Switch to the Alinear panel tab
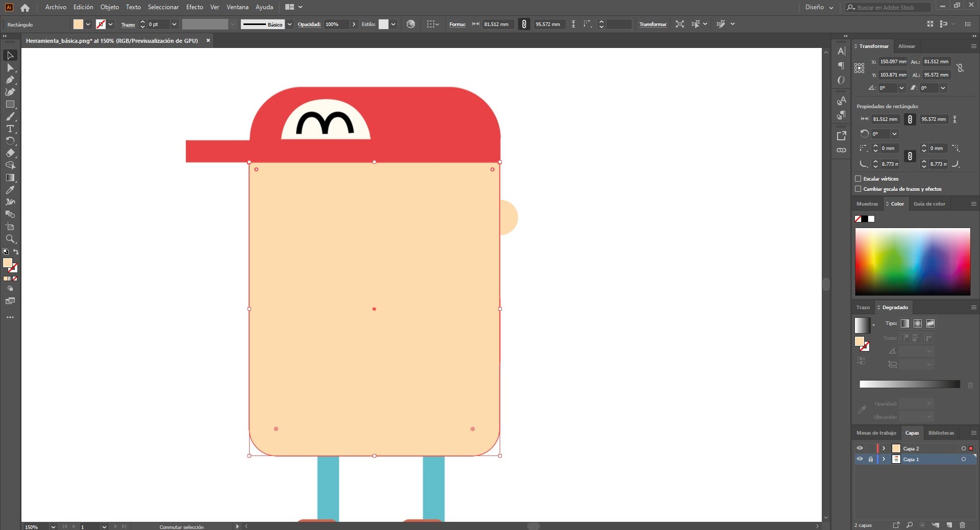980x530 pixels. [906, 46]
